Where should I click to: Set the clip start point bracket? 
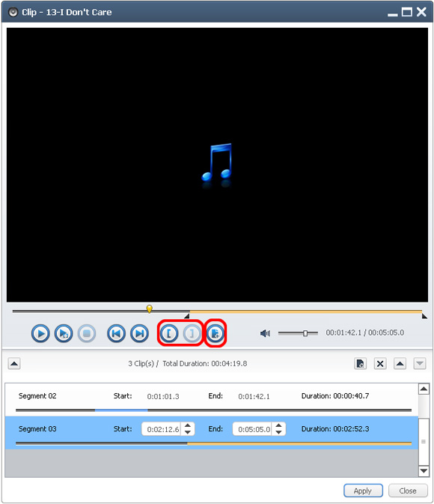(x=169, y=333)
